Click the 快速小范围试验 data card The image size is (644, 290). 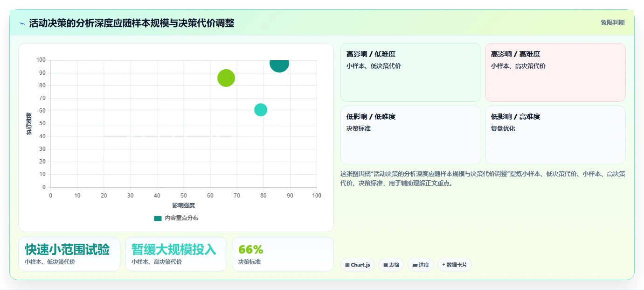(69, 254)
